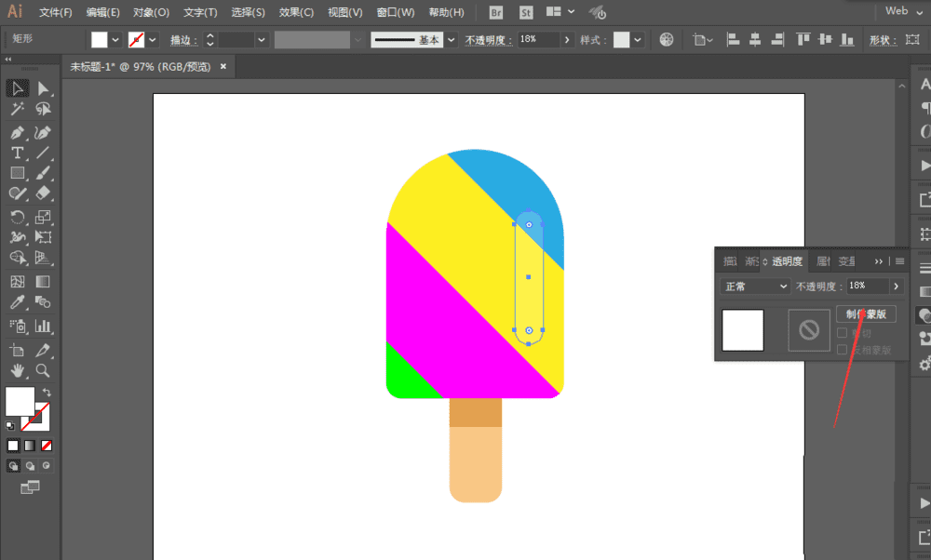Open the 效果(C) menu
Screen dimensions: 931x560
(x=296, y=12)
